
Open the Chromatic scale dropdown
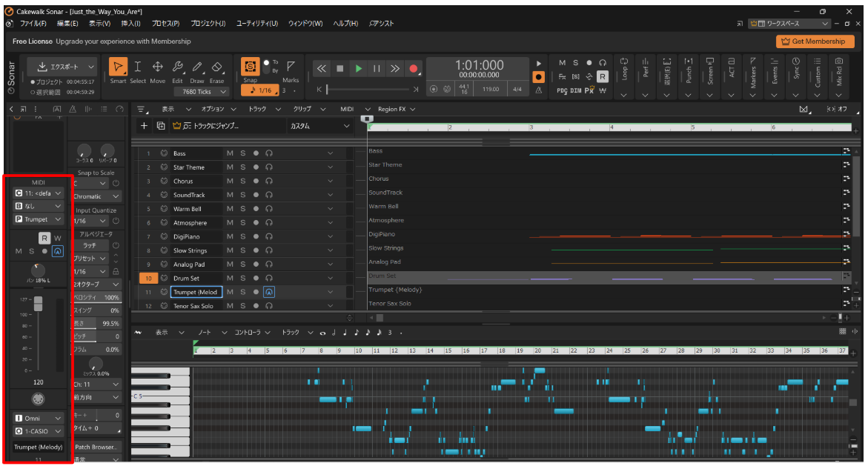click(x=96, y=196)
